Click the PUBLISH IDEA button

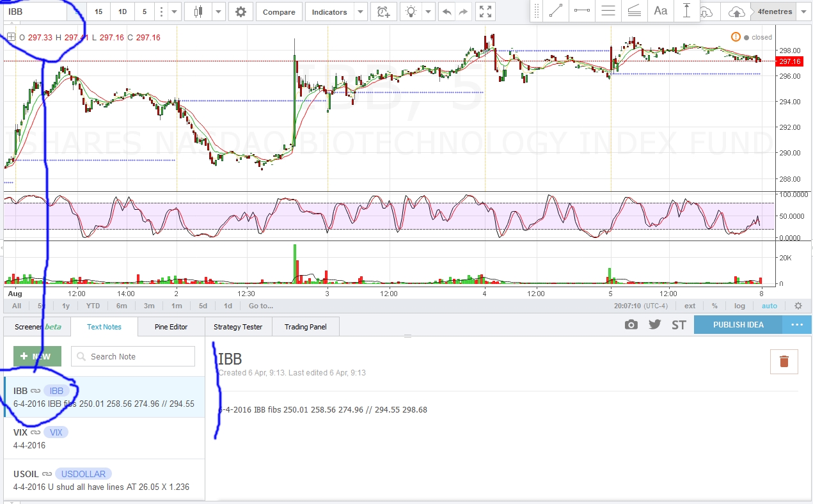(x=738, y=325)
